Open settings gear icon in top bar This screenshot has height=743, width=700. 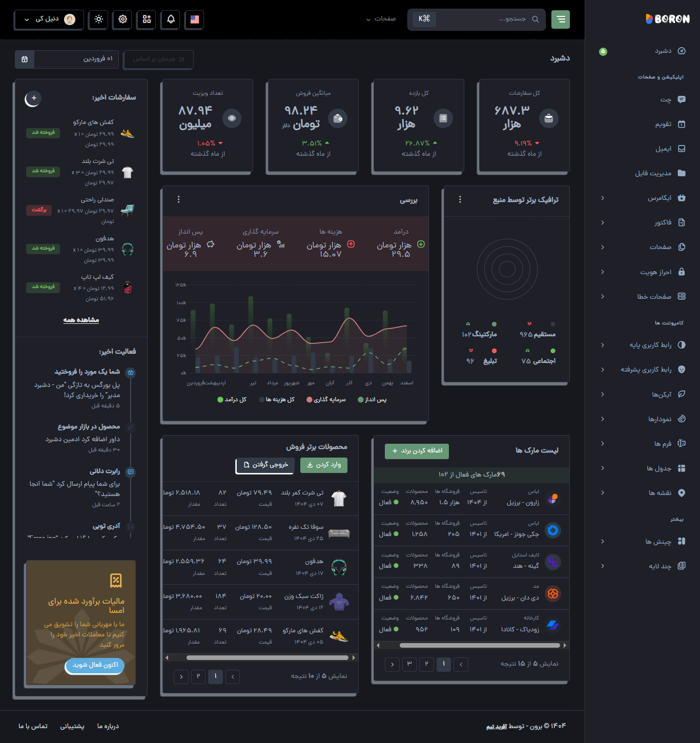point(123,19)
